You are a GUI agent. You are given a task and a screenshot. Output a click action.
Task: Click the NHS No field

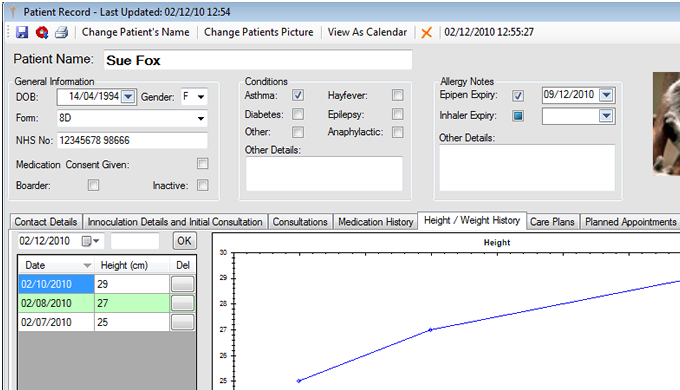(132, 140)
